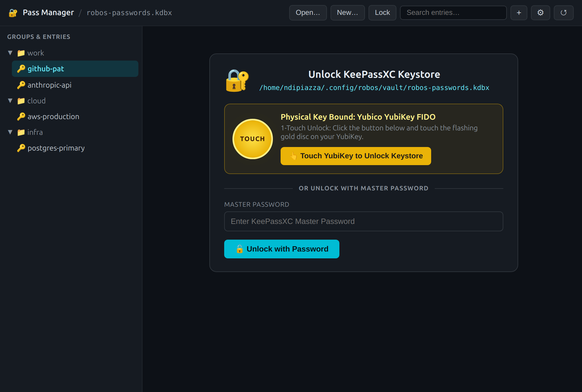Click key icon beside anthropic-api

click(21, 85)
